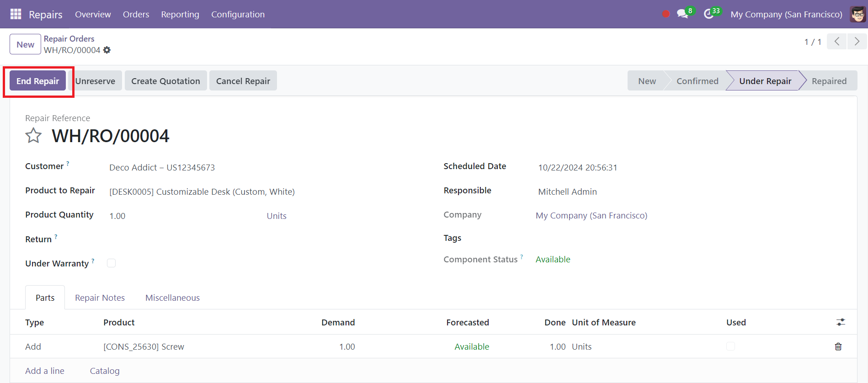Click the Screw demand 1.00 cell

click(347, 346)
